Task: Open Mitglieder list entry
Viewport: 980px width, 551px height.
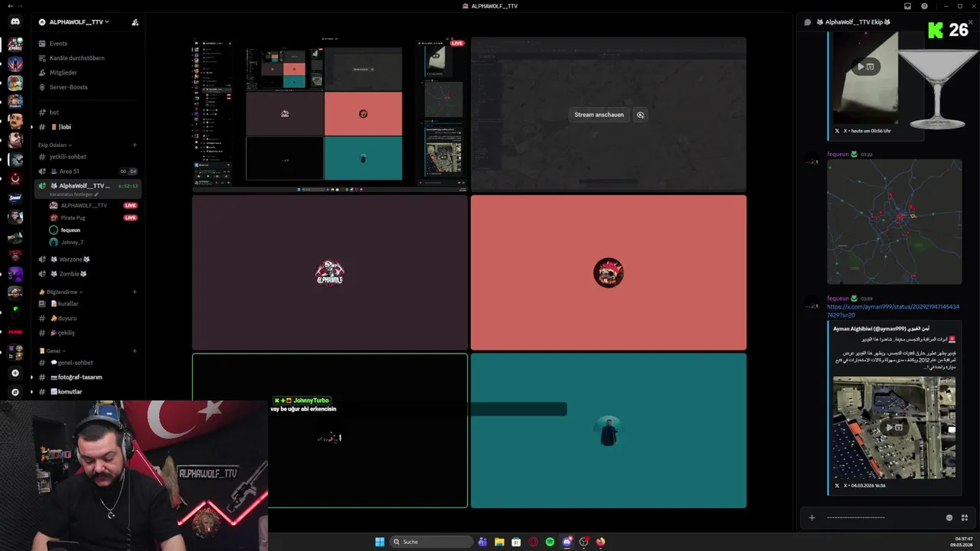Action: tap(63, 73)
